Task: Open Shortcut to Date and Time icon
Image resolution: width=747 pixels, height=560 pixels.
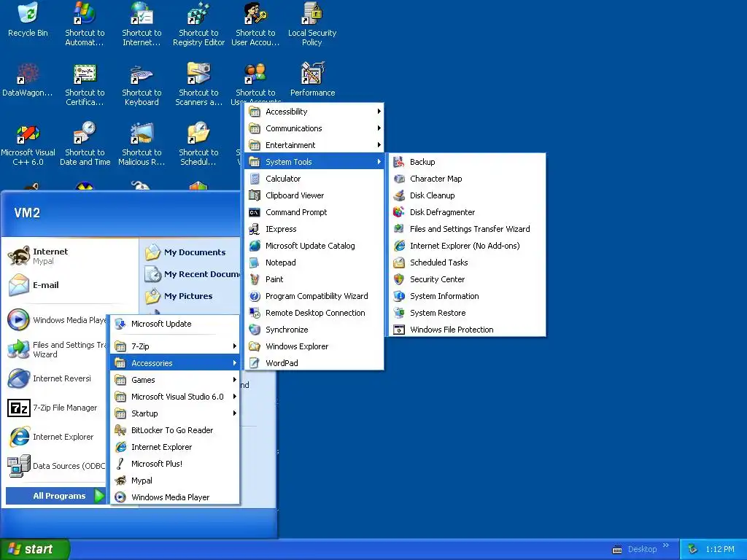Action: (85, 144)
